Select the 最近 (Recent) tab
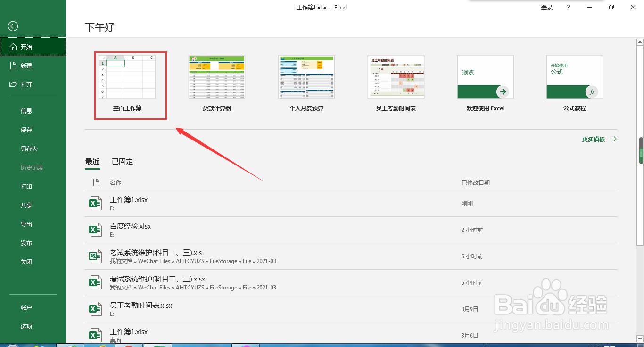644x347 pixels. click(x=92, y=161)
